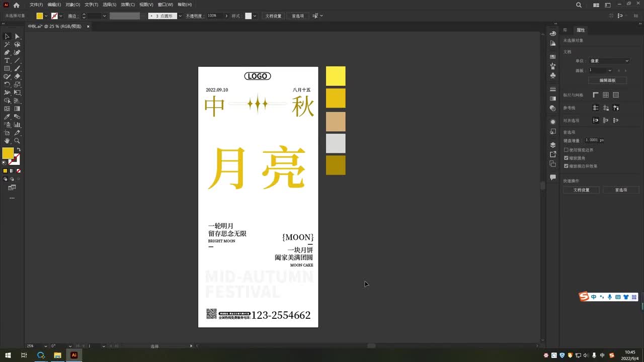Viewport: 644px width, 362px height.
Task: Select the Pen tool
Action: pyautogui.click(x=7, y=52)
